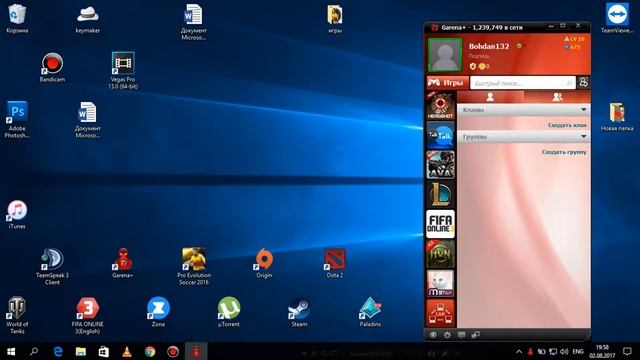Select League of Legends in Garena+ sidebar

click(x=440, y=194)
